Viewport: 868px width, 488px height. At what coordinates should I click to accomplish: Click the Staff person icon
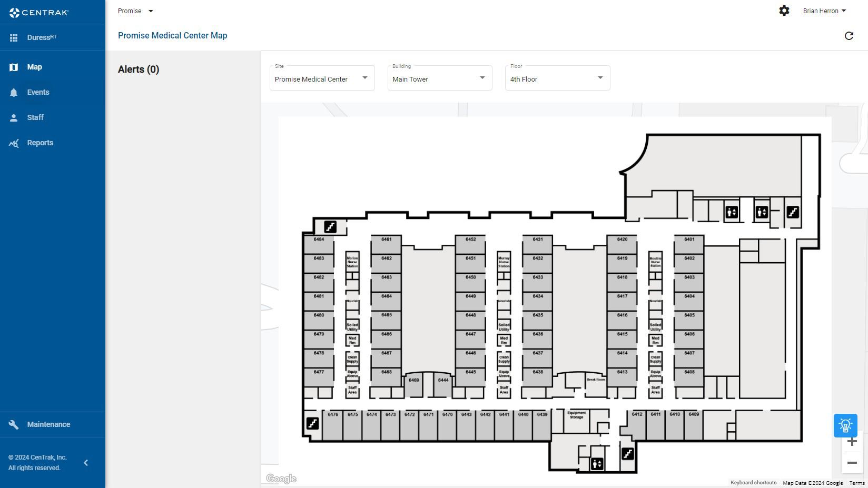[14, 118]
